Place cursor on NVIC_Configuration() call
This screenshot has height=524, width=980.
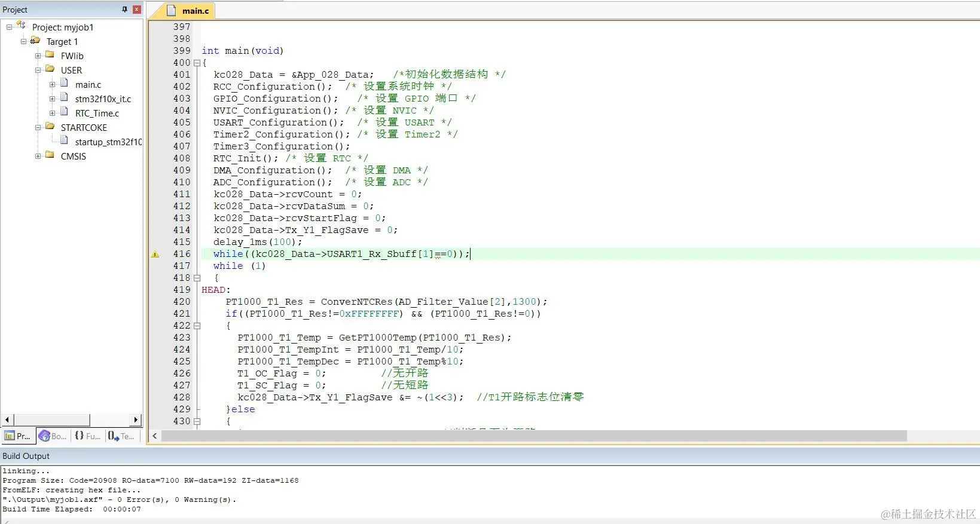click(x=276, y=111)
